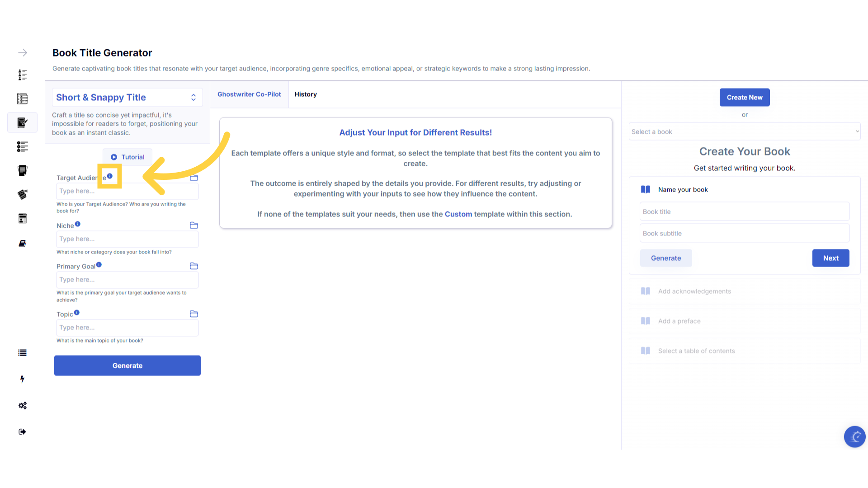Click the arrow icon atop the sidebar
Image resolution: width=868 pixels, height=488 pixels.
(x=23, y=53)
